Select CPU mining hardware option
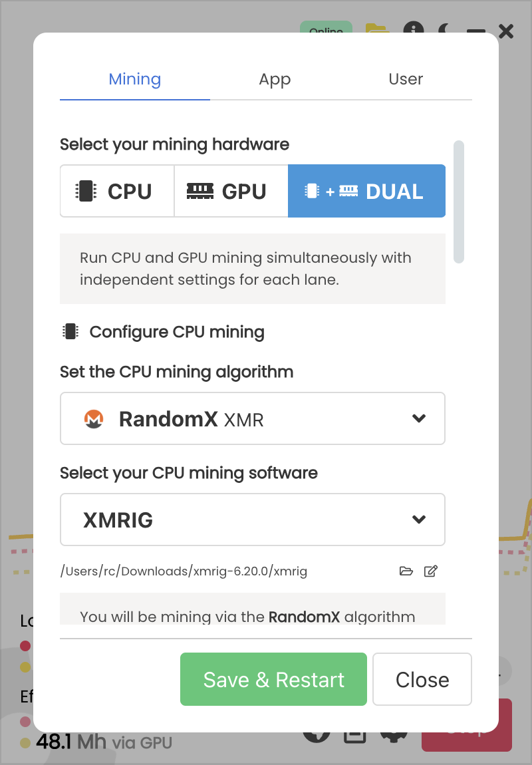 pos(117,191)
